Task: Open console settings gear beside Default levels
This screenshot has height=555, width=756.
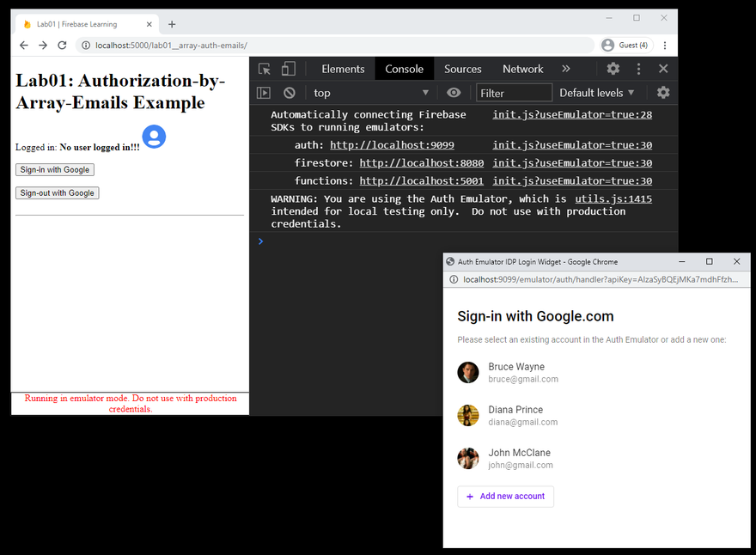Action: coord(663,93)
